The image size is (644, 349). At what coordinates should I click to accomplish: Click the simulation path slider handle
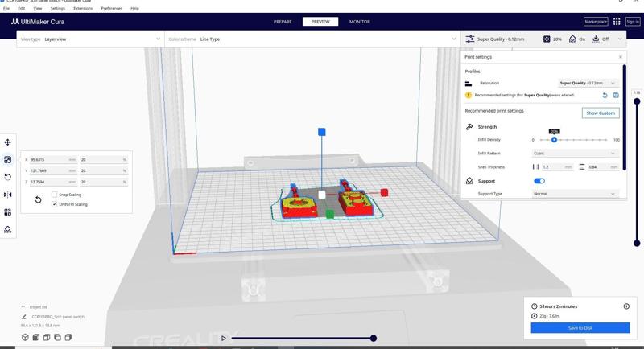374,338
